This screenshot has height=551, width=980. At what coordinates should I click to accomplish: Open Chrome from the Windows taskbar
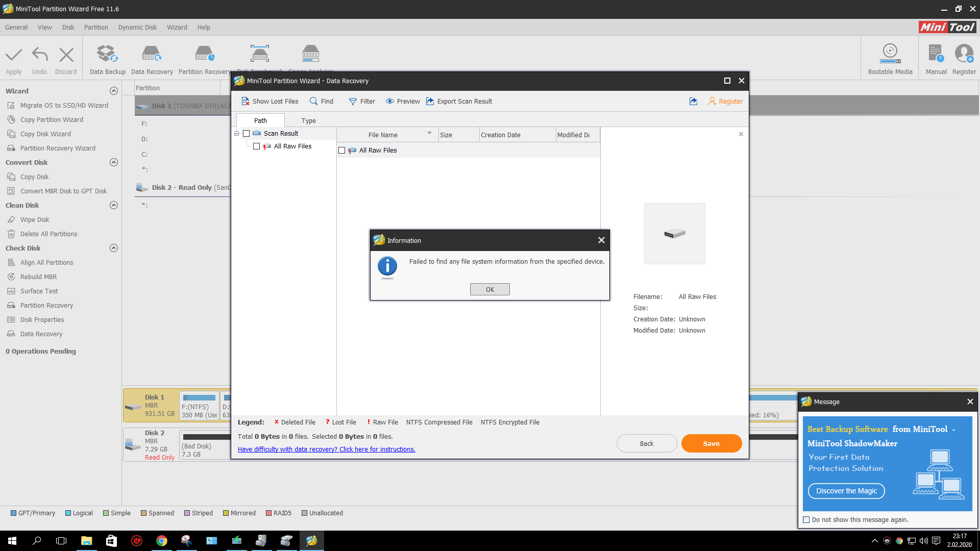[161, 541]
